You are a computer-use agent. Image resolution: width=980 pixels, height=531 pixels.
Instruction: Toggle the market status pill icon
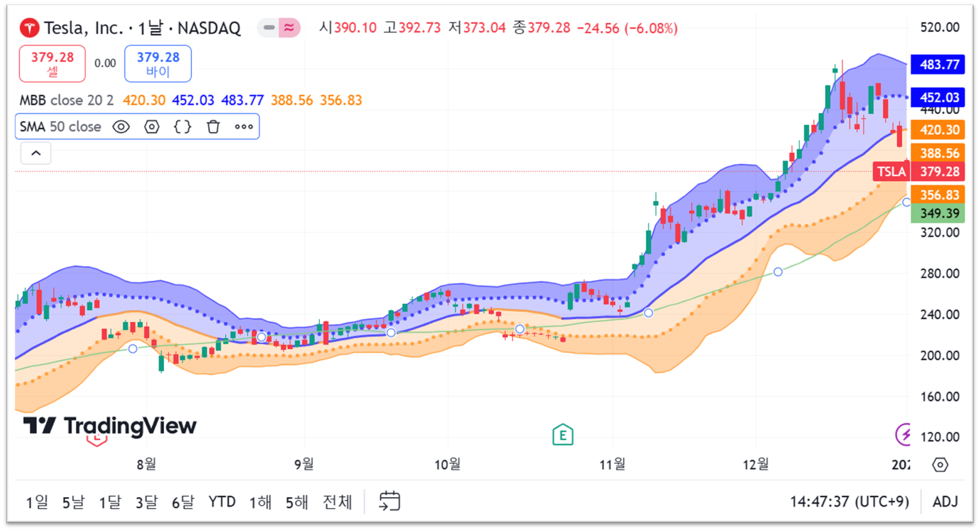[x=279, y=27]
